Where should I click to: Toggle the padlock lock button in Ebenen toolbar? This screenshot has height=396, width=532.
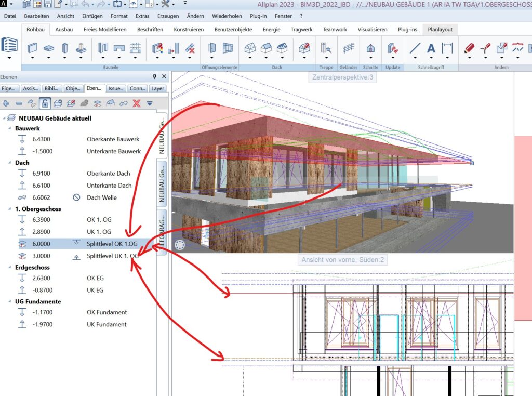pos(45,103)
